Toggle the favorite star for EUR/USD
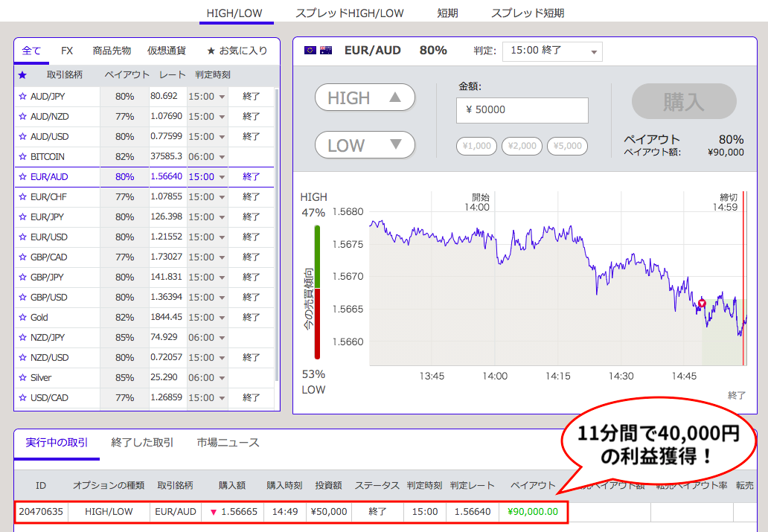The image size is (768, 532). point(22,237)
